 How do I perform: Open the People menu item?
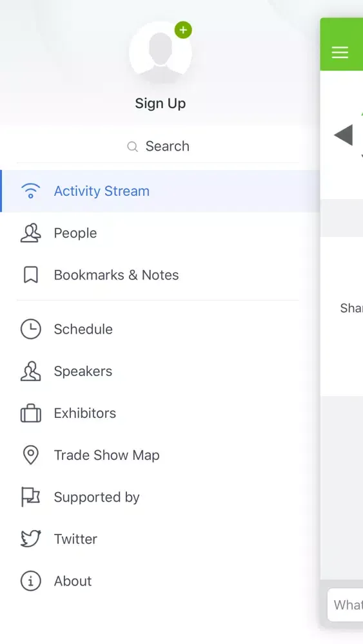point(160,233)
